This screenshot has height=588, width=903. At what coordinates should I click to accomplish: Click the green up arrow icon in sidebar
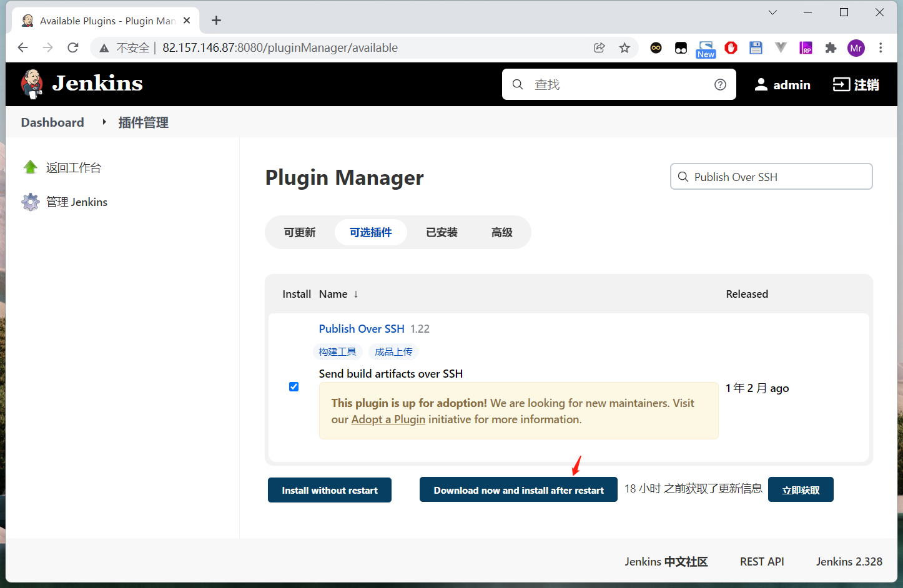click(30, 167)
